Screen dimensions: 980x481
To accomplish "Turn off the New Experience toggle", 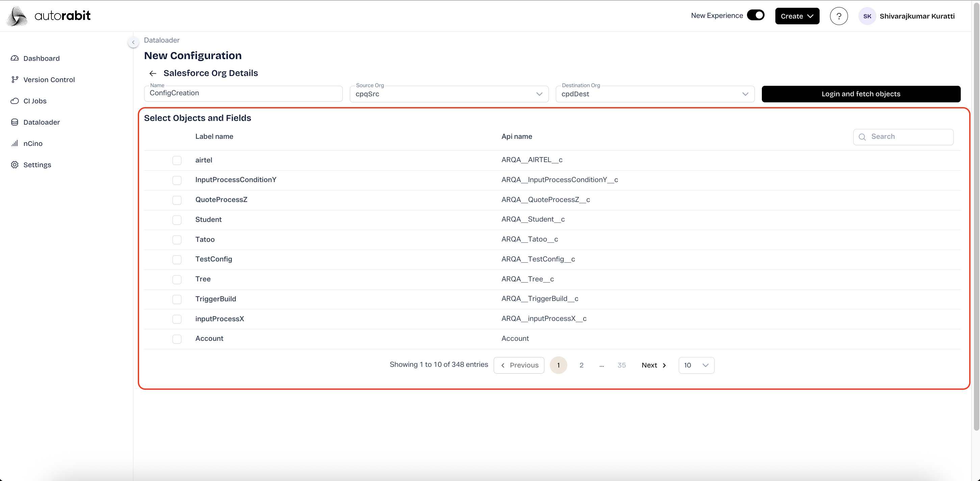I will [755, 15].
